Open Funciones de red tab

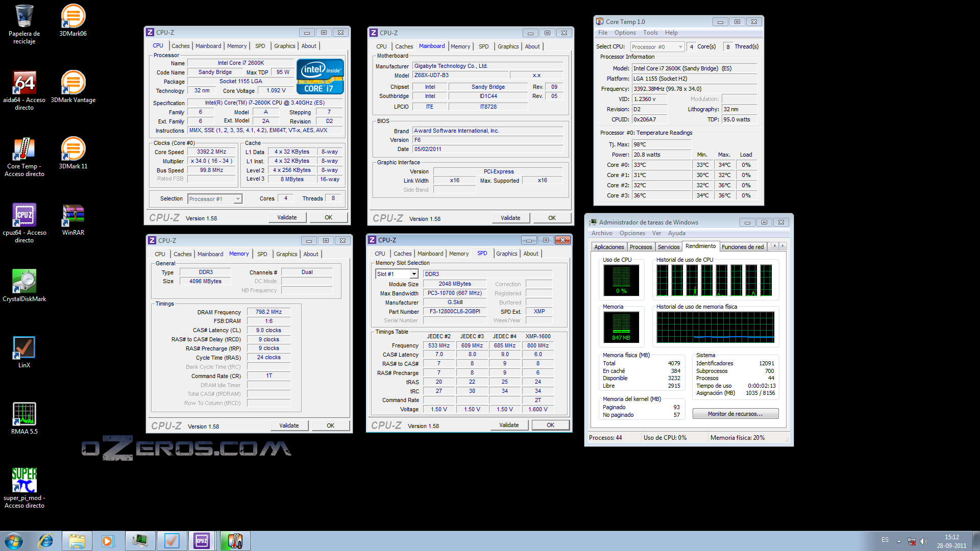(x=743, y=247)
